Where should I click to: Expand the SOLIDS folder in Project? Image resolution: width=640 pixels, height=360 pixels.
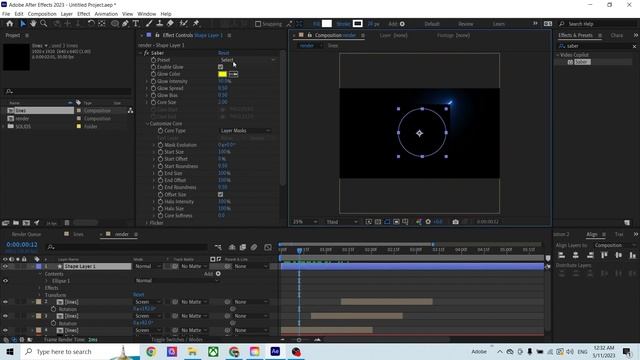pyautogui.click(x=4, y=127)
